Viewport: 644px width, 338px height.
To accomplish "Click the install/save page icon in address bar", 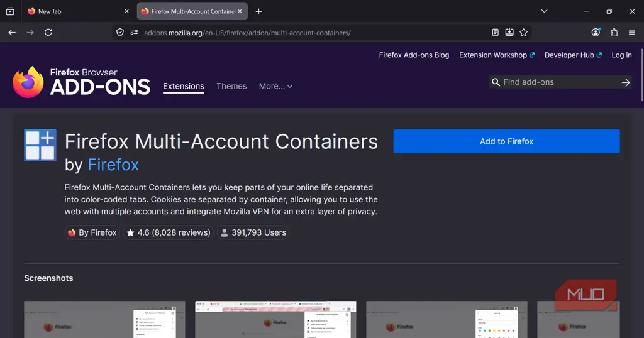I will (509, 33).
